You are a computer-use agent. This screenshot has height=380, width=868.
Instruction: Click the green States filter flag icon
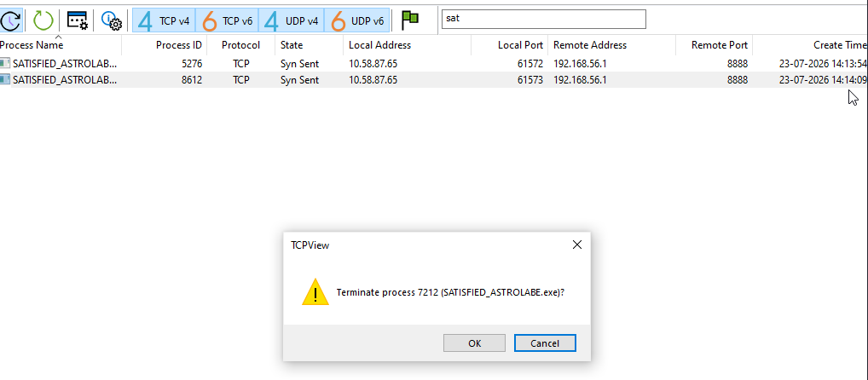click(409, 20)
